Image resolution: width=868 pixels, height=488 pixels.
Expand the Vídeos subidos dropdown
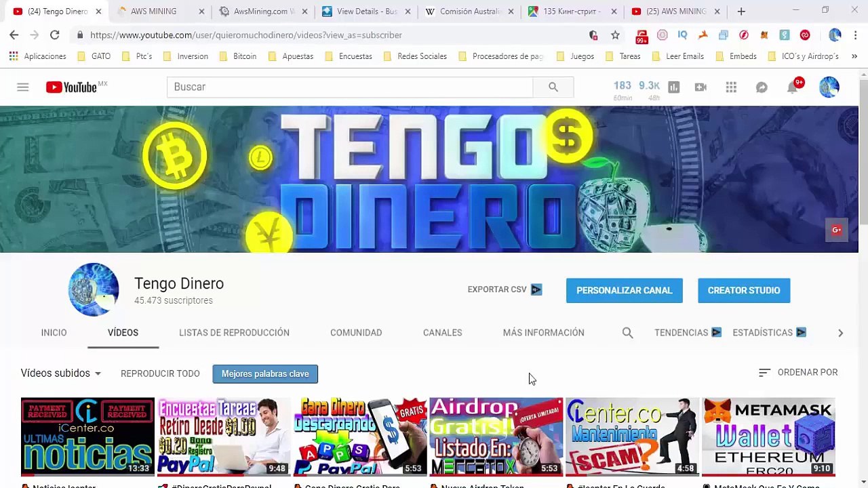click(x=61, y=373)
